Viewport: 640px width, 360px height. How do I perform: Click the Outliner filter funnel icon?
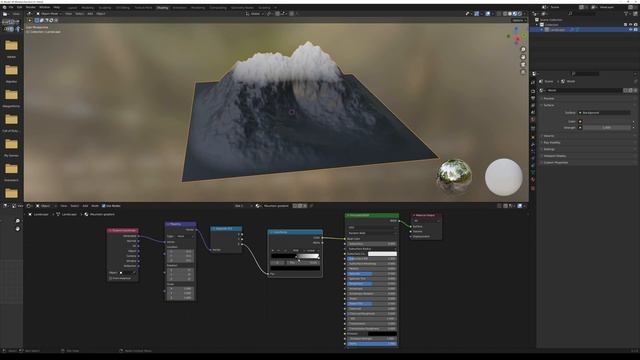[x=626, y=13]
